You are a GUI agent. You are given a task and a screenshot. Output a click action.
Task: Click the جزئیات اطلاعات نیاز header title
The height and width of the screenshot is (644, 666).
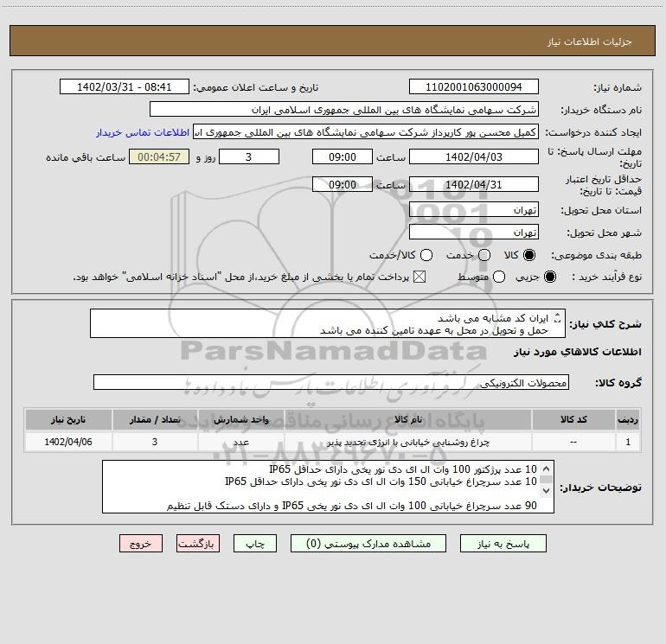(x=590, y=41)
